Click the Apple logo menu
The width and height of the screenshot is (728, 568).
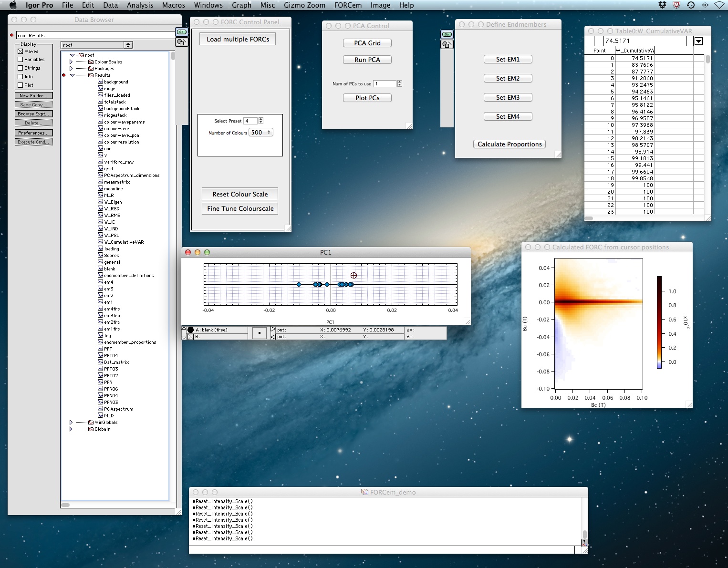(13, 5)
